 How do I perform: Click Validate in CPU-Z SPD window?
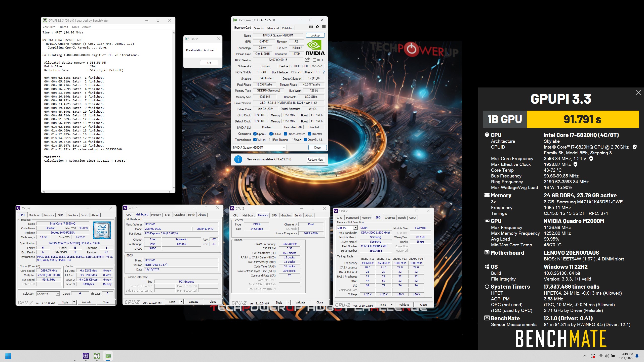coord(404,305)
